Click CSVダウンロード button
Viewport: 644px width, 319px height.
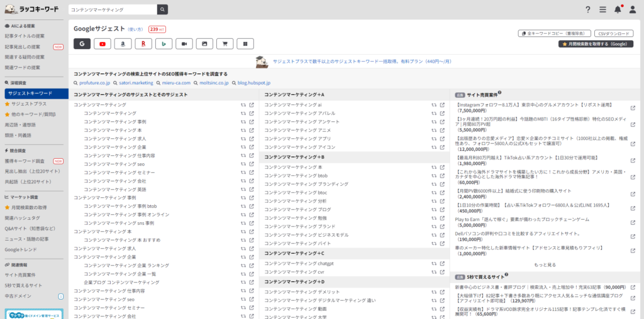(614, 34)
